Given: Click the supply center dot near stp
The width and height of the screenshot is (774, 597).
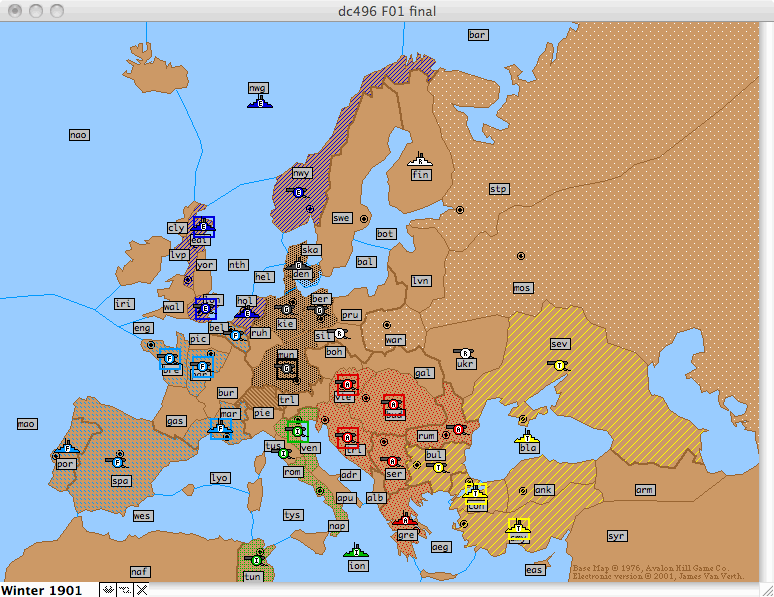Looking at the screenshot, I should (460, 210).
